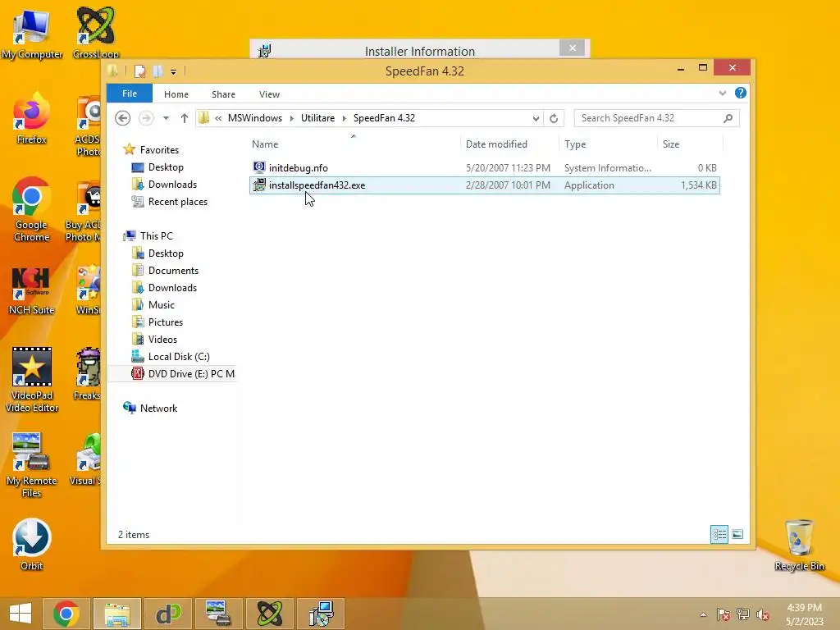Open Orbit desktop shortcut

coord(32,545)
